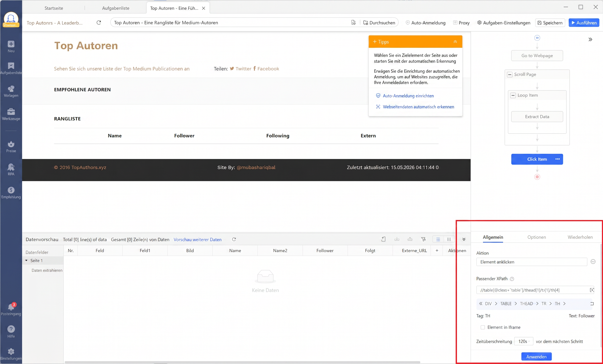Click Vorschau weiterer Daten link
The image size is (603, 364).
(x=198, y=240)
